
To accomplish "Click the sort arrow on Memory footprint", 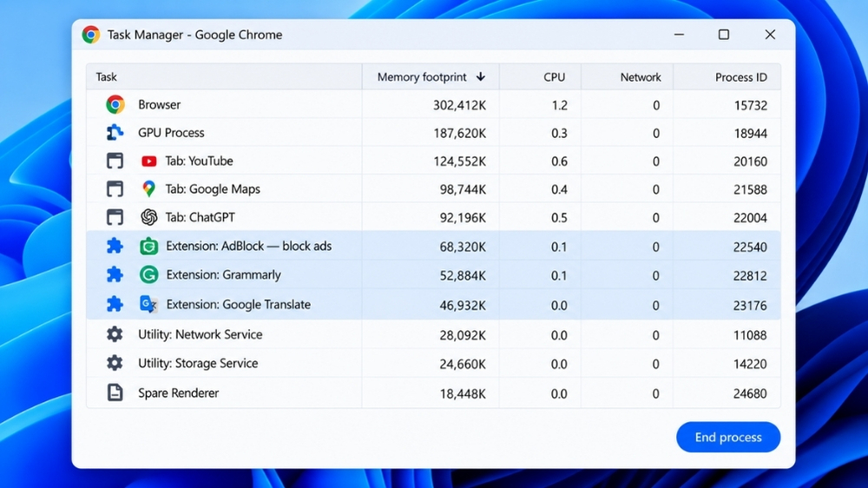I will coord(481,76).
